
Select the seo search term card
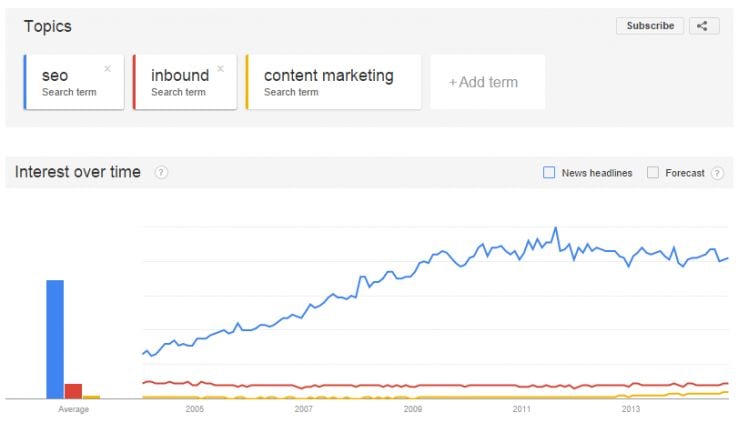[70, 82]
